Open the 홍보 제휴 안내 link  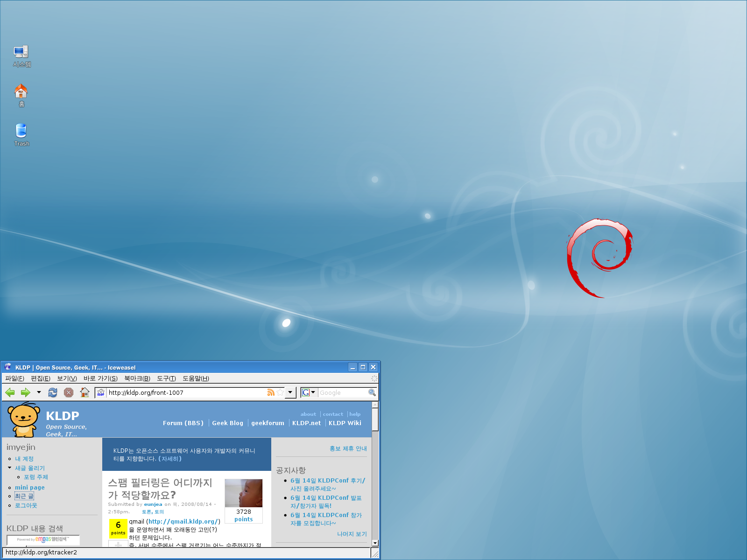pyautogui.click(x=348, y=448)
